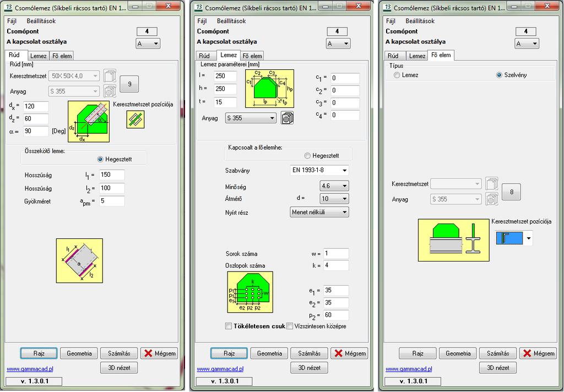Click blue profile position icon in right window
Viewport: 564px width, 392px height.
point(509,238)
